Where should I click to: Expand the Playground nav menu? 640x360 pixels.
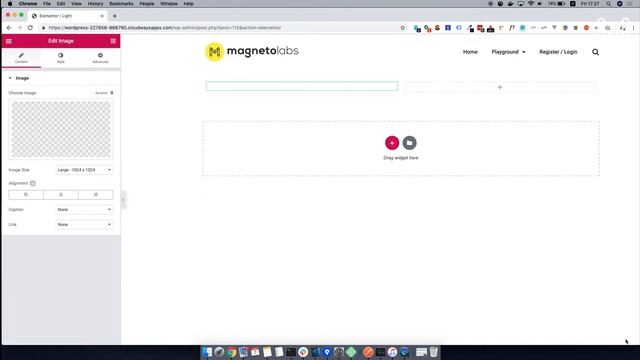[508, 52]
